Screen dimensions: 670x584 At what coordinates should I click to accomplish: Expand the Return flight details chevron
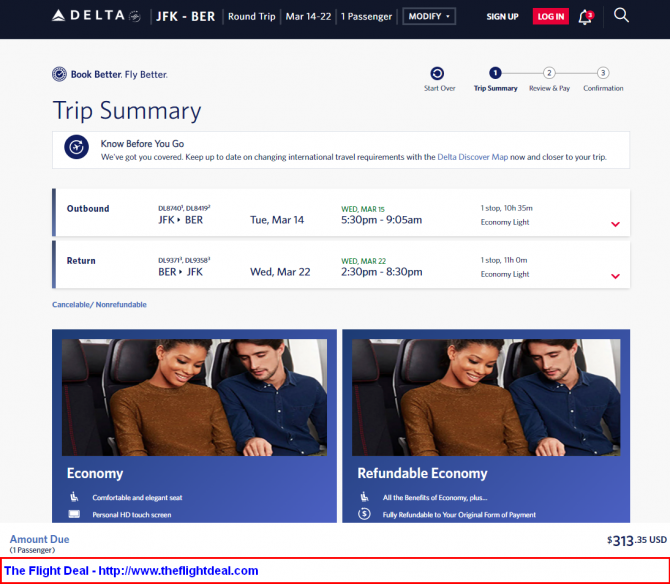(x=615, y=276)
